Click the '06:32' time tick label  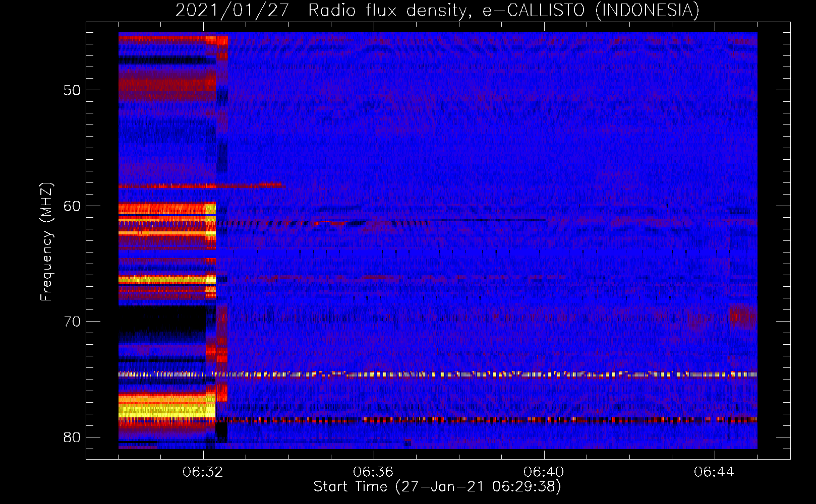click(x=203, y=472)
